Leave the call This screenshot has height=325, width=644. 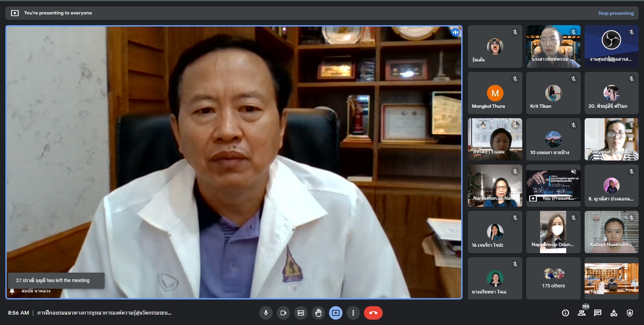point(373,313)
